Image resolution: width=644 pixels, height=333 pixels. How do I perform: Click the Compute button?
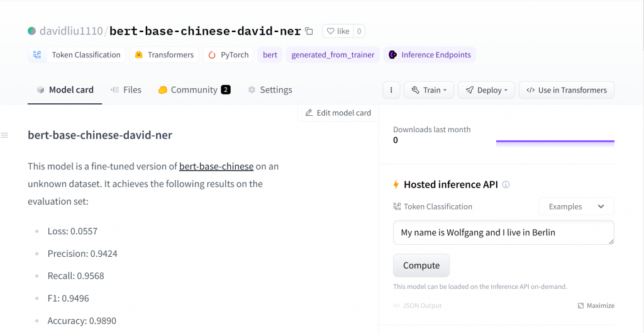[x=421, y=266]
